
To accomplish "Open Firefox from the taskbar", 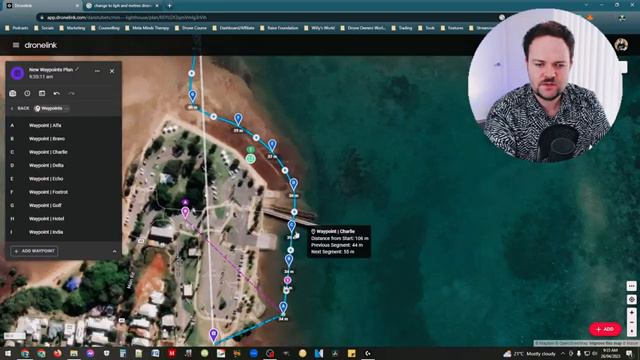I will tap(57, 353).
